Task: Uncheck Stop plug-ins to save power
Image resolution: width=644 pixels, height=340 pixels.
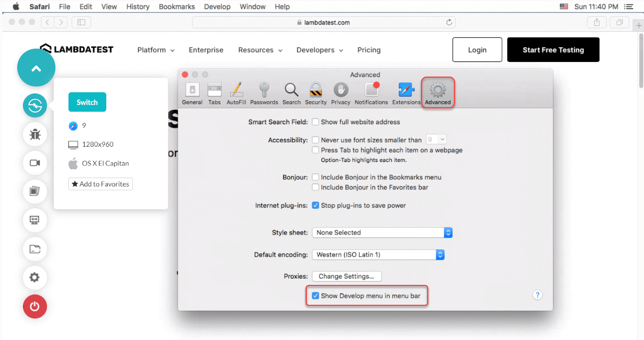Action: tap(316, 205)
